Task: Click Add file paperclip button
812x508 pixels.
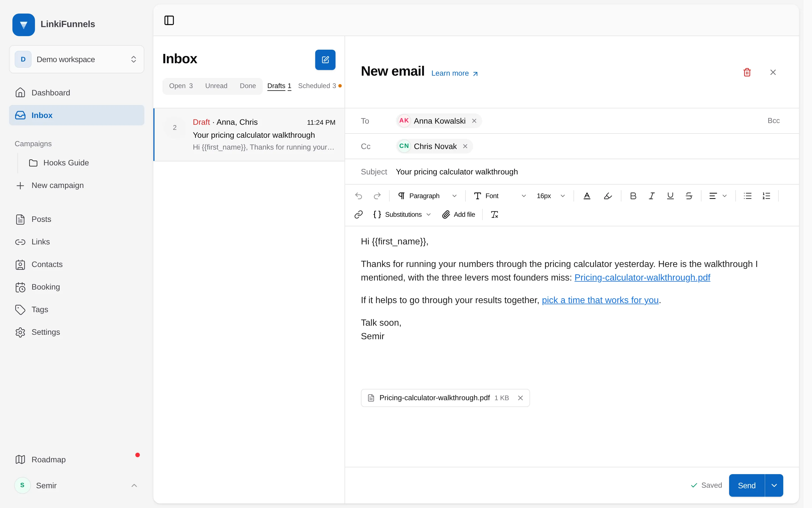Action: click(459, 214)
